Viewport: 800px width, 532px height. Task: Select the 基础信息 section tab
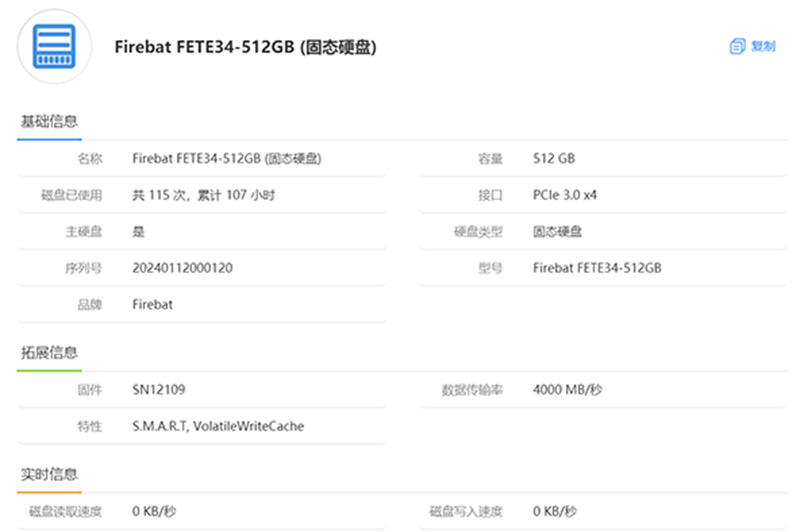click(x=49, y=121)
